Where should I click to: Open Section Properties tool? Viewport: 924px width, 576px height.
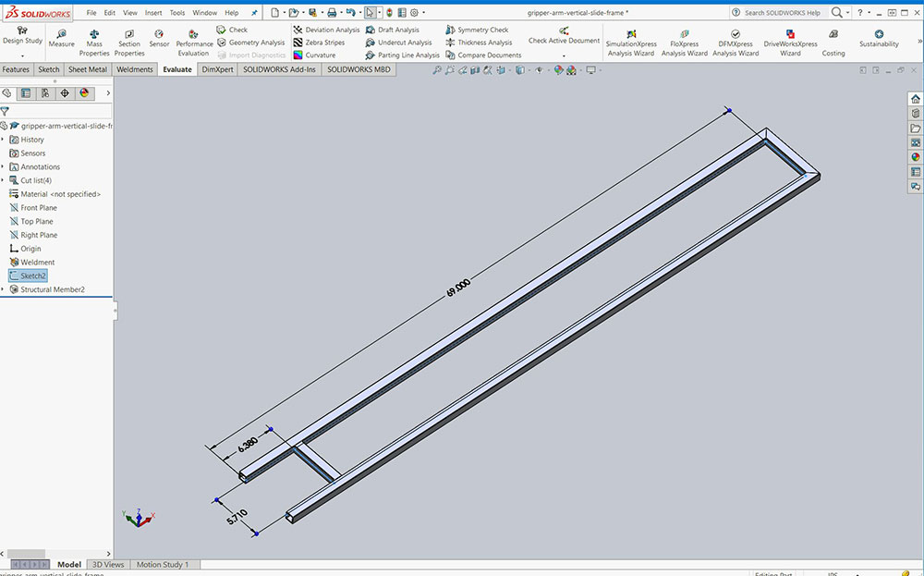tap(129, 42)
